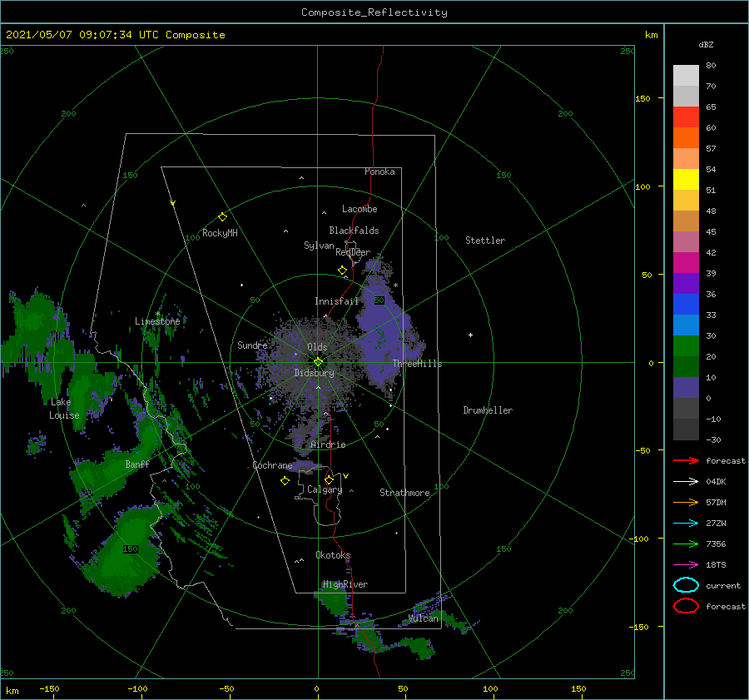
Task: Click the 27ZW legend text
Action: (716, 524)
